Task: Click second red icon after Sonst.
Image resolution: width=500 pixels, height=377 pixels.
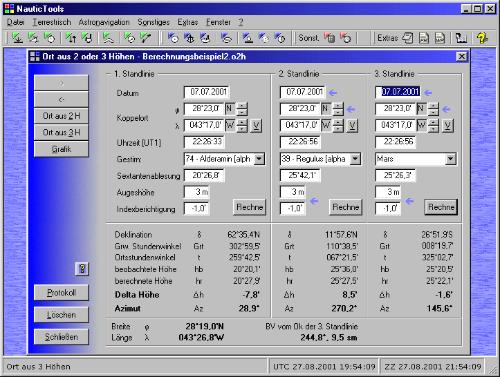Action: pyautogui.click(x=346, y=38)
